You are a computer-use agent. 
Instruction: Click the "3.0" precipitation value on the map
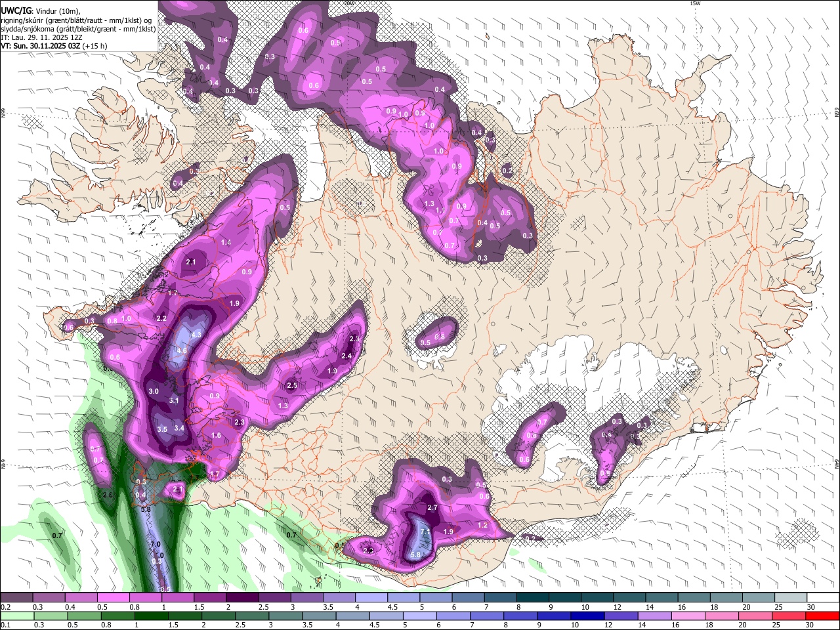154,391
